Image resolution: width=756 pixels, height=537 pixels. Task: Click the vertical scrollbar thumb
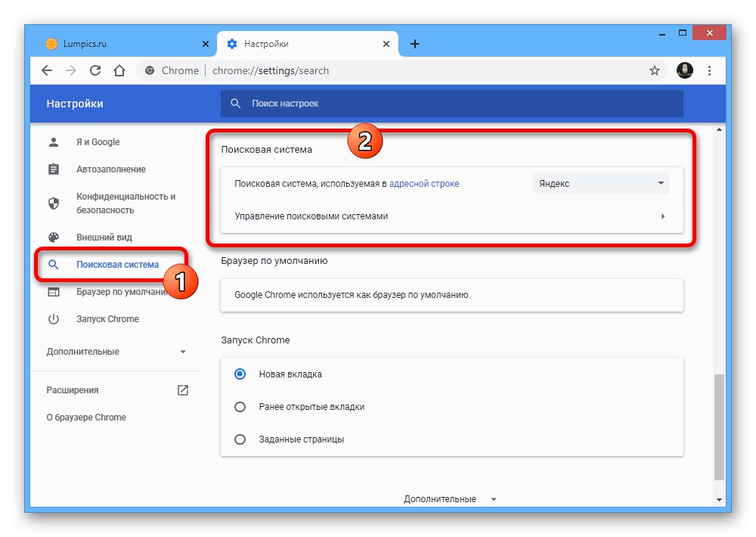(719, 427)
